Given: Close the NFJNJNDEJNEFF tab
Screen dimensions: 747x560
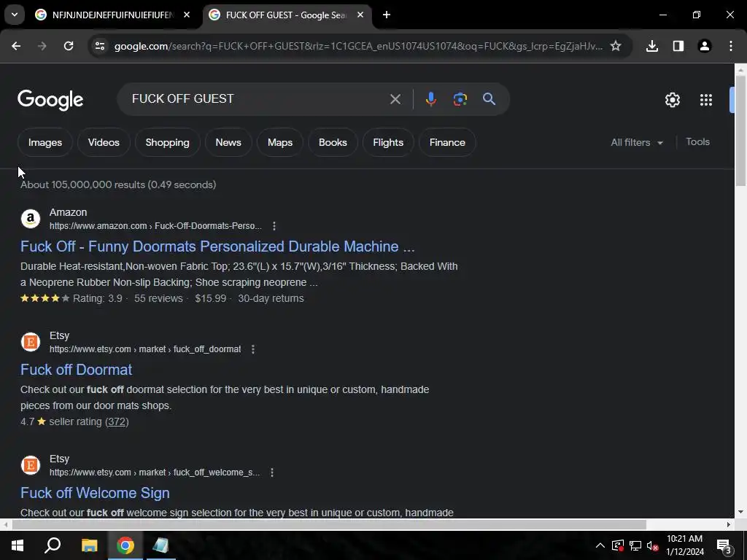Looking at the screenshot, I should coord(187,15).
